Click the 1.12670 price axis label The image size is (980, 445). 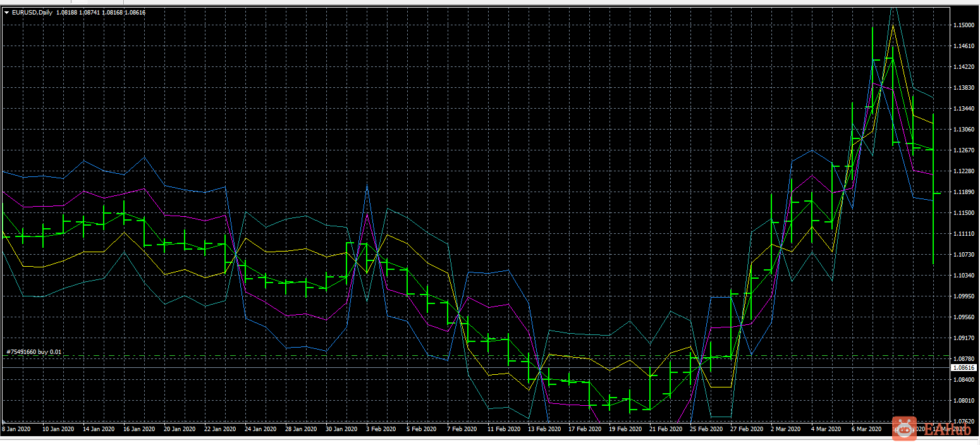[964, 150]
